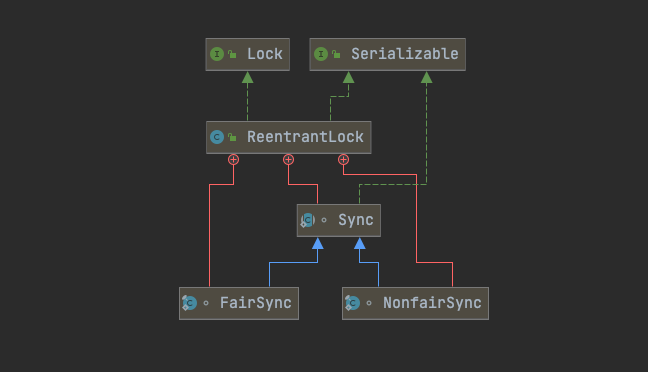
Task: Click the interface icon on Serializable
Action: tap(321, 54)
